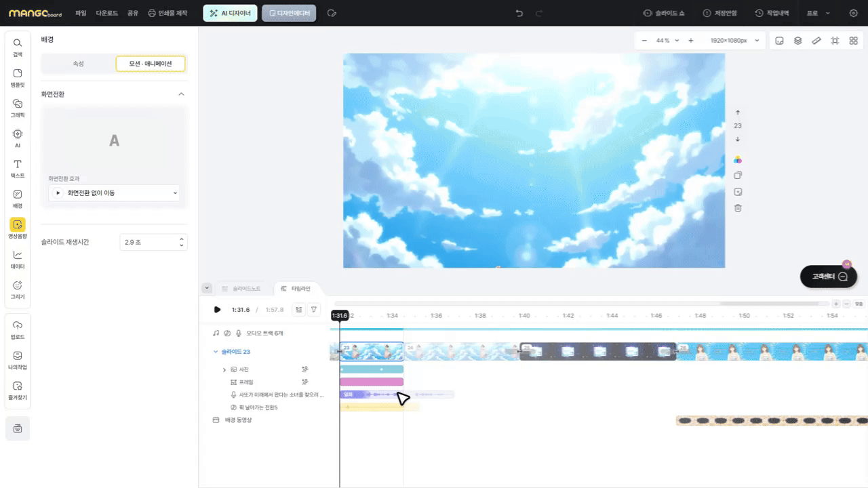Image resolution: width=868 pixels, height=488 pixels.
Task: Expand the 사진 layer in timeline
Action: pyautogui.click(x=224, y=369)
